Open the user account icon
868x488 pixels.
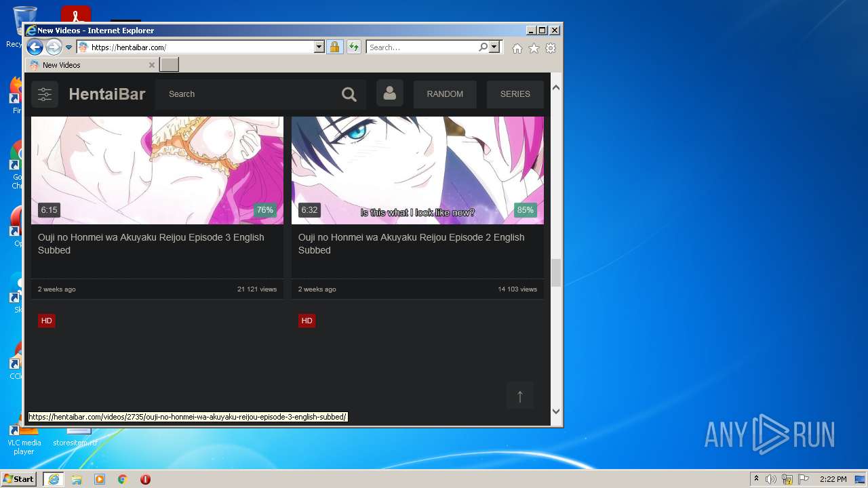click(x=390, y=94)
